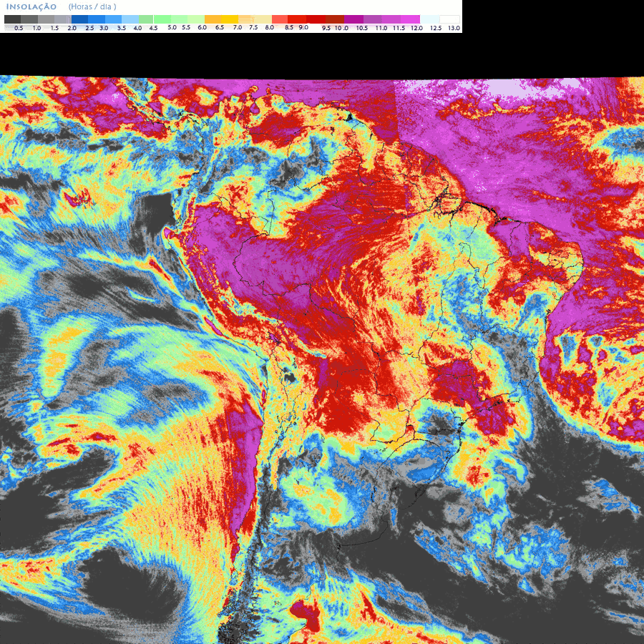Pick the orange legend swatch above 6.5

pyautogui.click(x=213, y=19)
